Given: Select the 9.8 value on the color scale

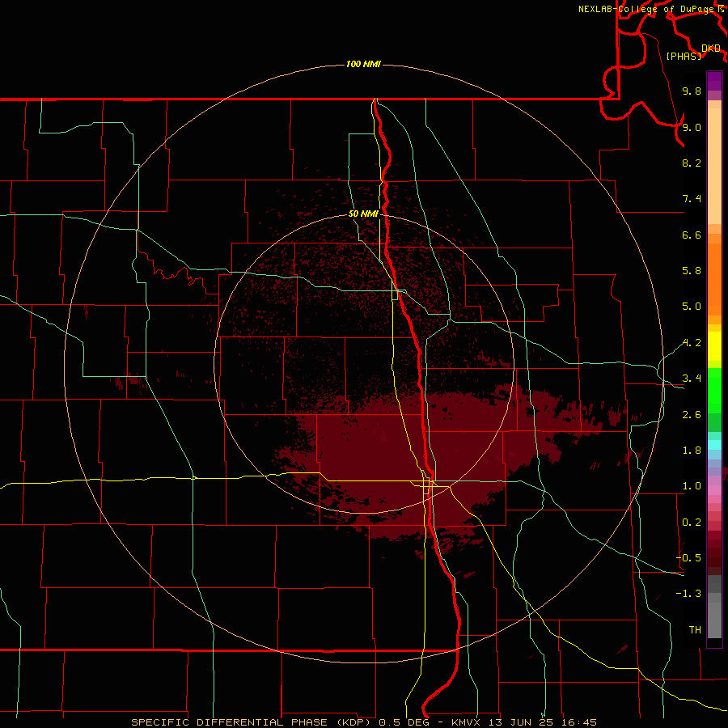Looking at the screenshot, I should (692, 91).
